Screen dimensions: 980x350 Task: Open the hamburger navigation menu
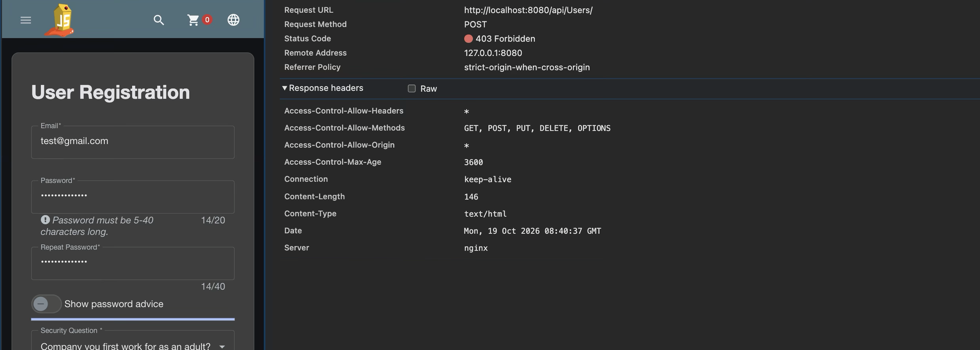tap(25, 20)
